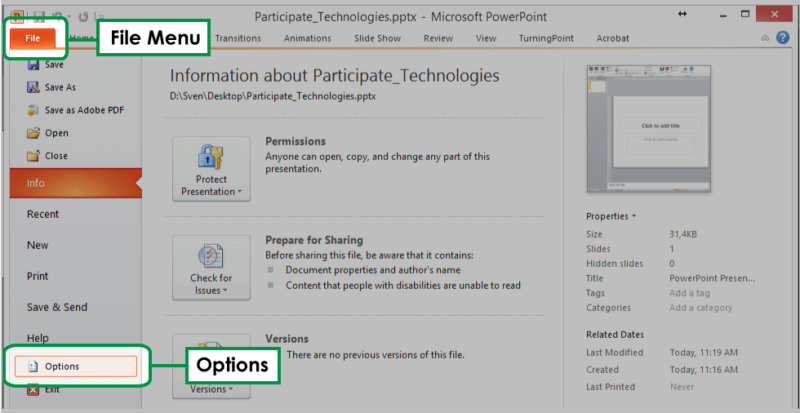This screenshot has height=413, width=800.
Task: Edit the Title property value
Action: pyautogui.click(x=712, y=279)
